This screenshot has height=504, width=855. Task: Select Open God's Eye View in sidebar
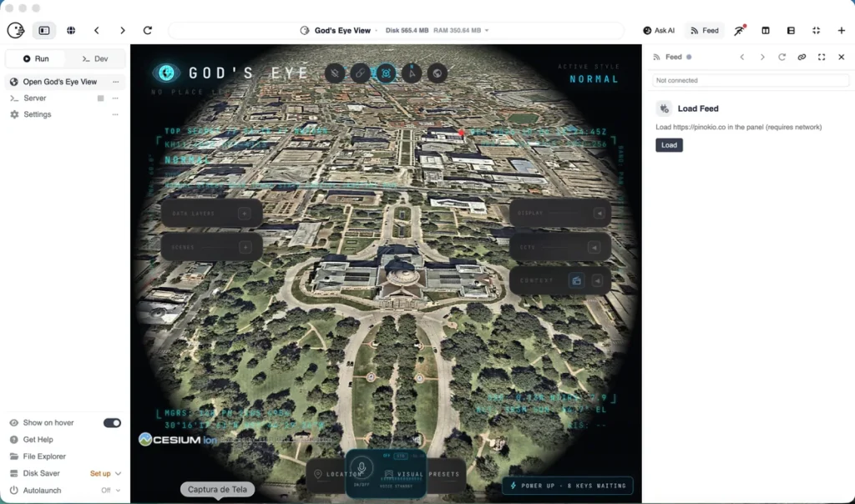[x=60, y=82]
